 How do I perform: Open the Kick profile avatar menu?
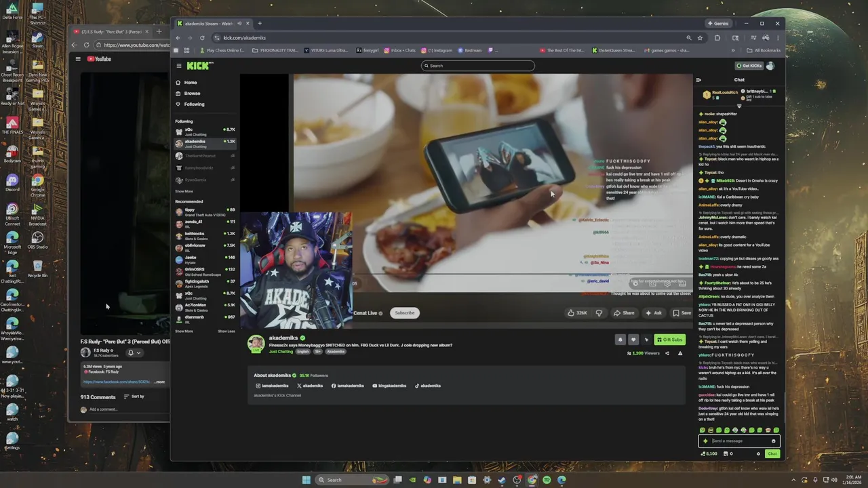pyautogui.click(x=770, y=66)
